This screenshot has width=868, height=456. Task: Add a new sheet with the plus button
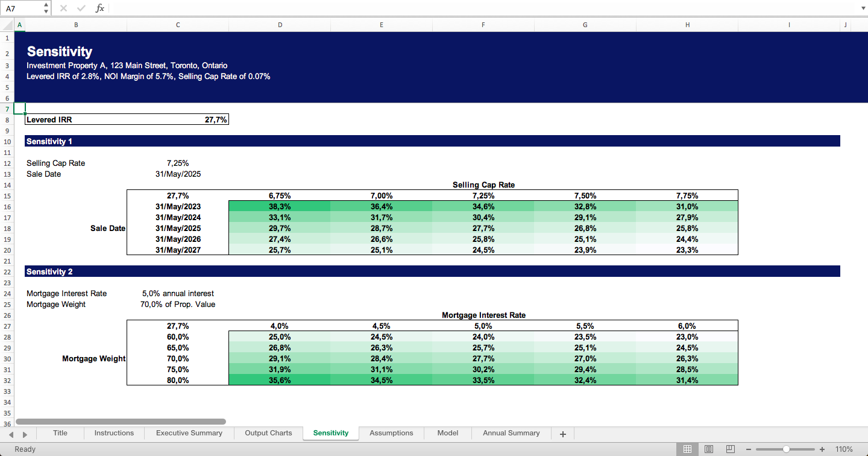pyautogui.click(x=562, y=433)
